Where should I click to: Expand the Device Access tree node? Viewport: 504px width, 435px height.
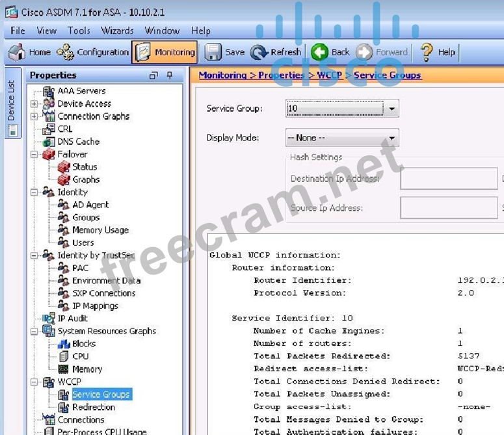pyautogui.click(x=34, y=103)
